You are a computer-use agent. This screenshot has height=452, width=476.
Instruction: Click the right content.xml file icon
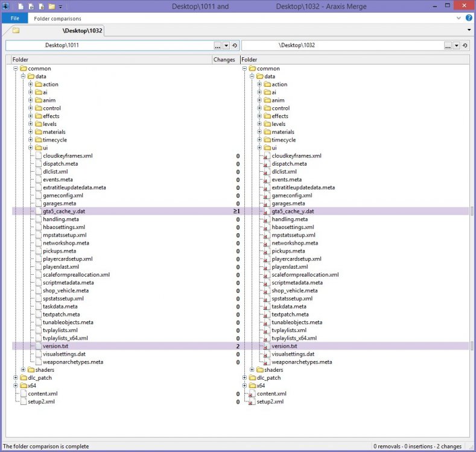click(252, 394)
